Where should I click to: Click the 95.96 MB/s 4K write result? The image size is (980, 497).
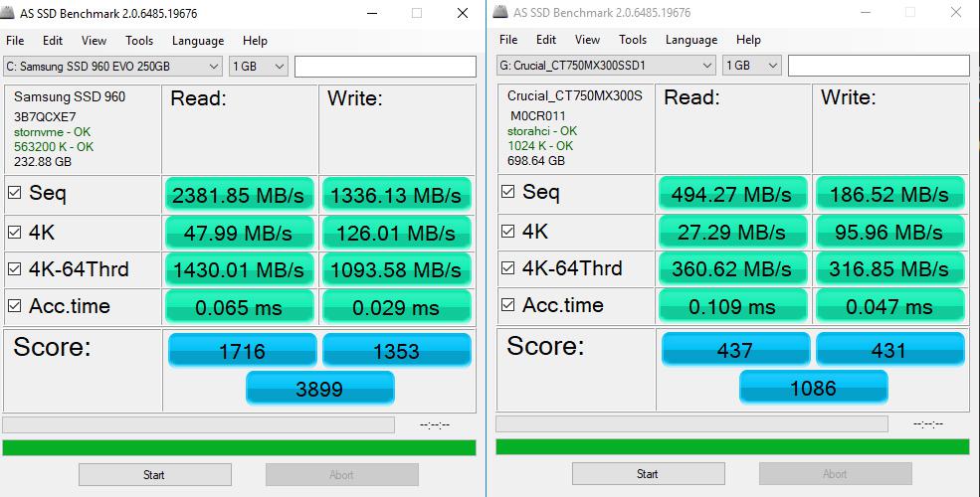click(x=890, y=232)
